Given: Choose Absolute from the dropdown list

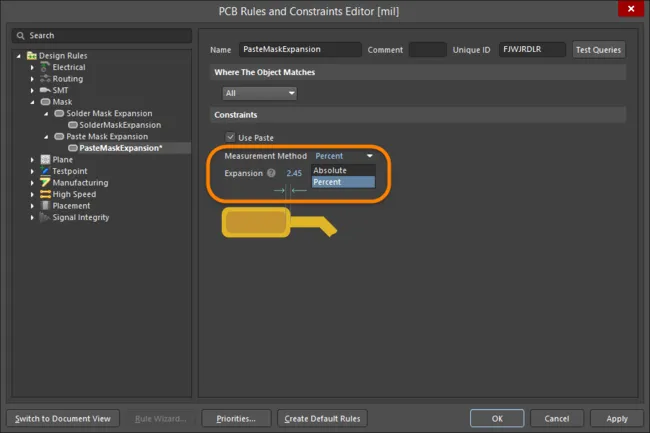Looking at the screenshot, I should tap(343, 170).
